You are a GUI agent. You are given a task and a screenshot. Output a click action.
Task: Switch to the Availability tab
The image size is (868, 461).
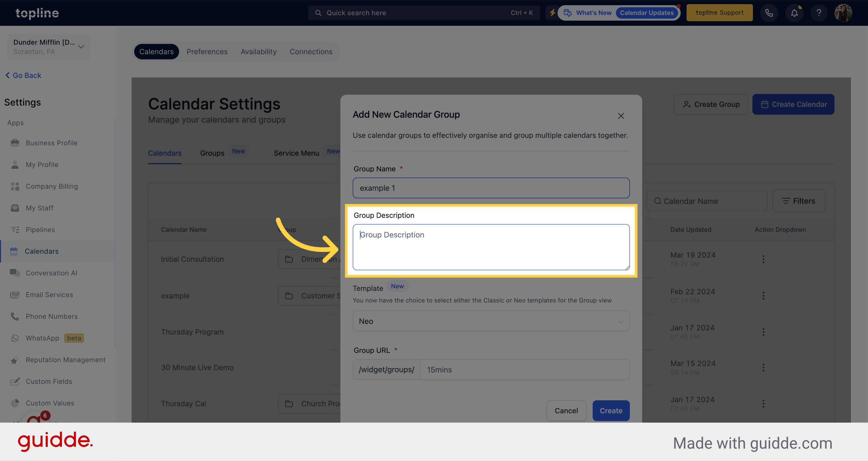(x=259, y=52)
